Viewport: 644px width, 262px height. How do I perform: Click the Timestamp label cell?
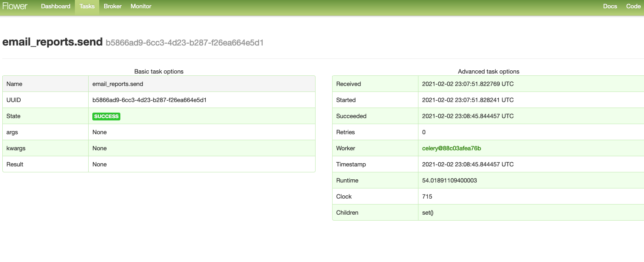tap(375, 165)
